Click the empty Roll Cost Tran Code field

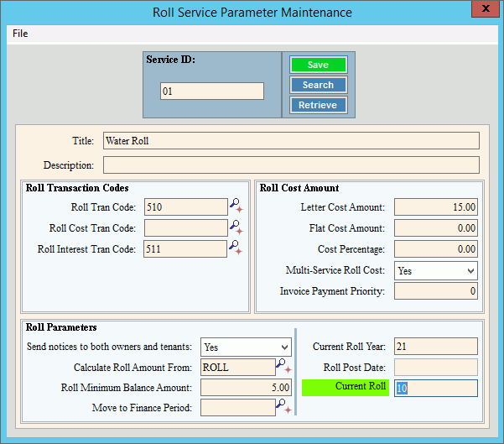click(x=186, y=227)
